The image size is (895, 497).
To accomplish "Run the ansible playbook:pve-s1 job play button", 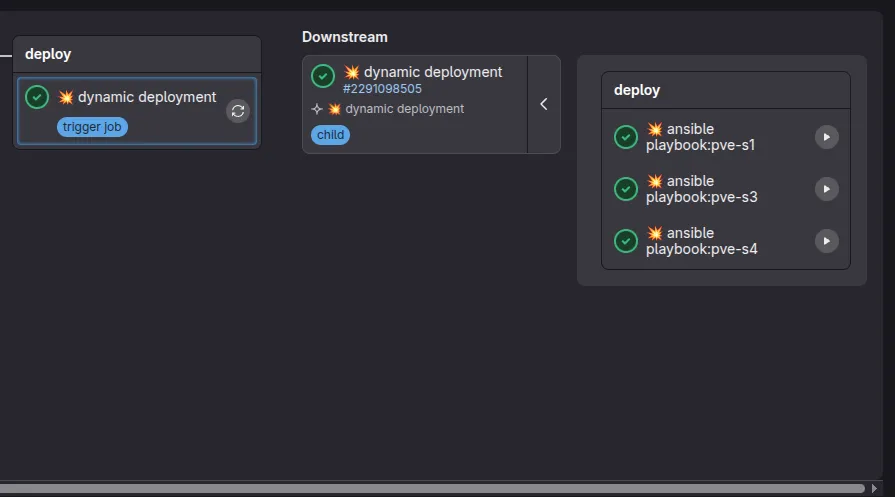I will [826, 137].
